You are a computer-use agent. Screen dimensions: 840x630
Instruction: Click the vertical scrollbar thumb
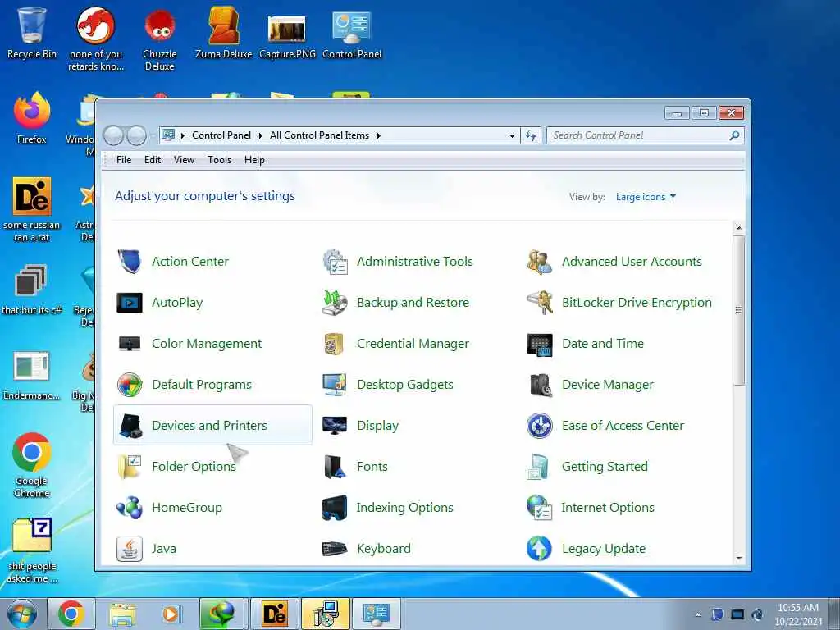pos(739,310)
